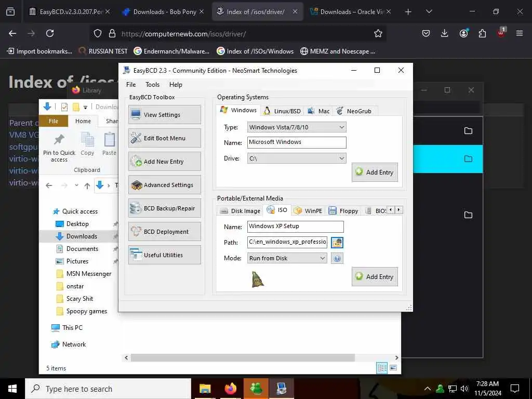
Task: Select Network in navigation pane
Action: (69, 344)
